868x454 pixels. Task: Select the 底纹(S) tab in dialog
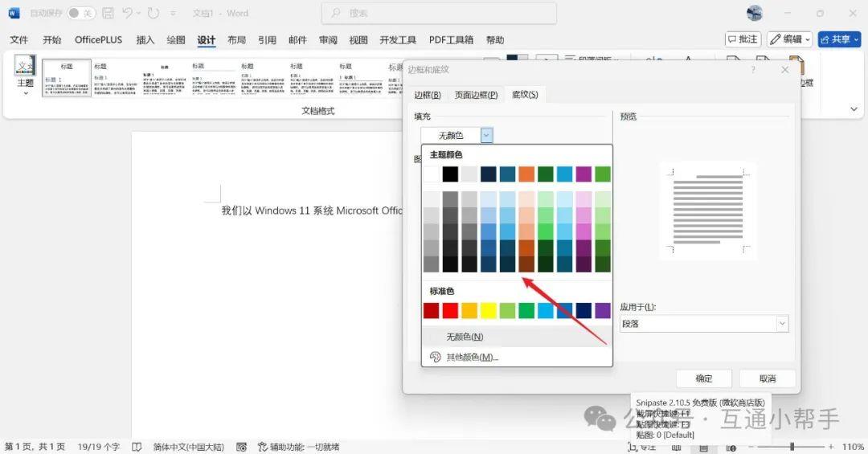coord(525,95)
